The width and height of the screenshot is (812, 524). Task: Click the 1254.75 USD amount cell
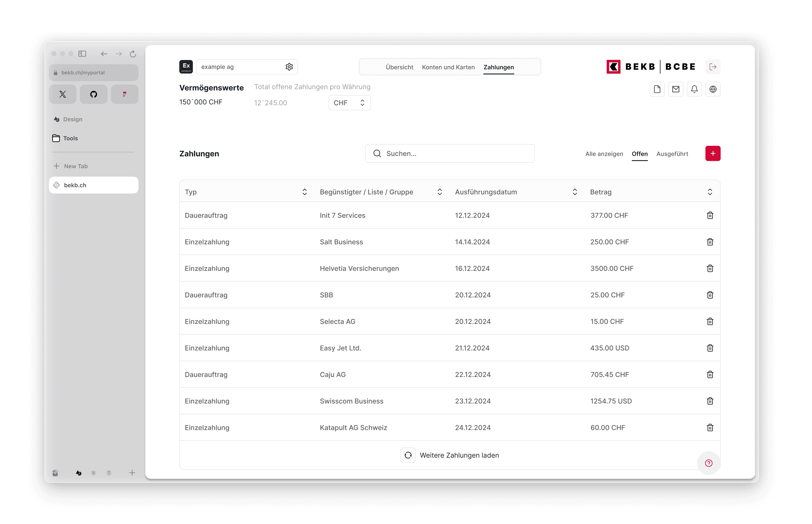[611, 401]
